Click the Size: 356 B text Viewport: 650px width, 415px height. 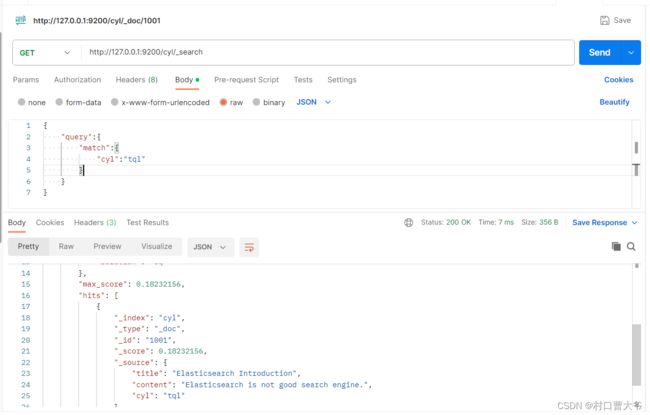[x=540, y=222]
